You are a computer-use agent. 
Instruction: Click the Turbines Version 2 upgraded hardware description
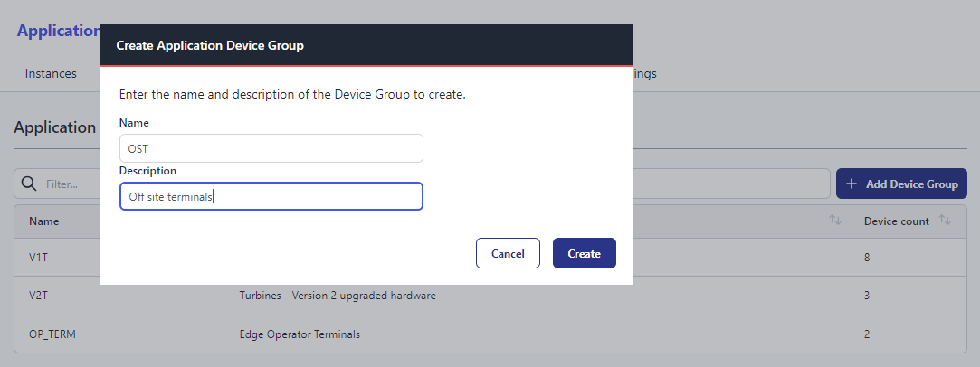coord(339,296)
